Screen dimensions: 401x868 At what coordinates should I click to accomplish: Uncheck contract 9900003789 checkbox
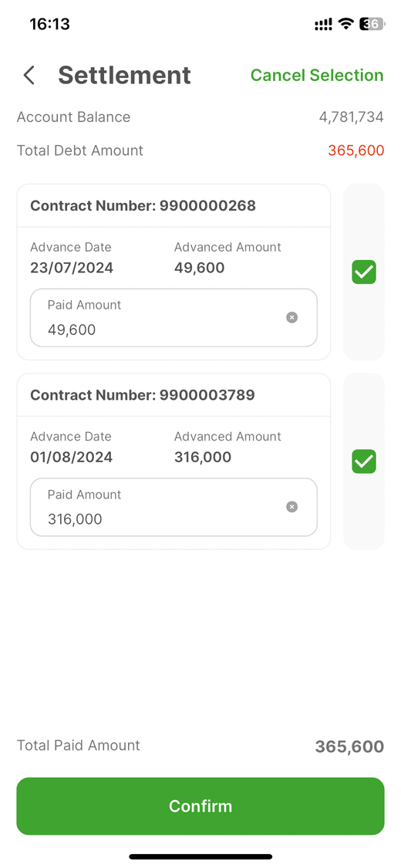364,461
